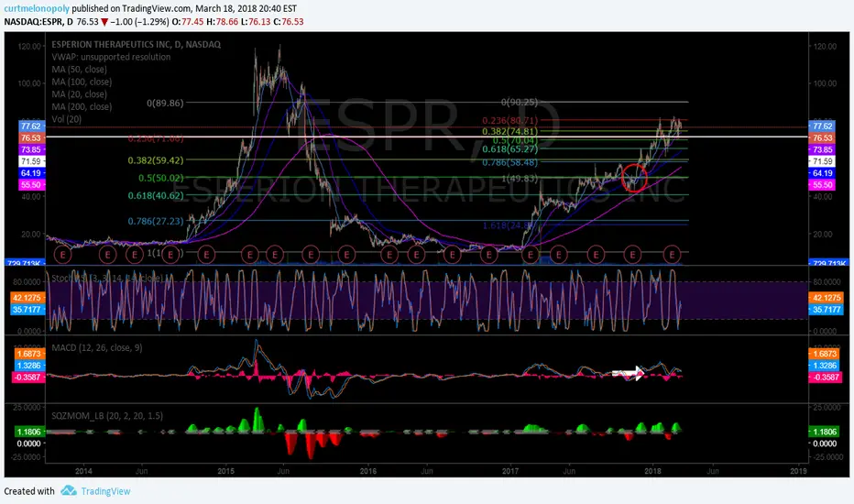854x504 pixels.
Task: Click the 2017 label on the time axis
Action: [x=510, y=471]
